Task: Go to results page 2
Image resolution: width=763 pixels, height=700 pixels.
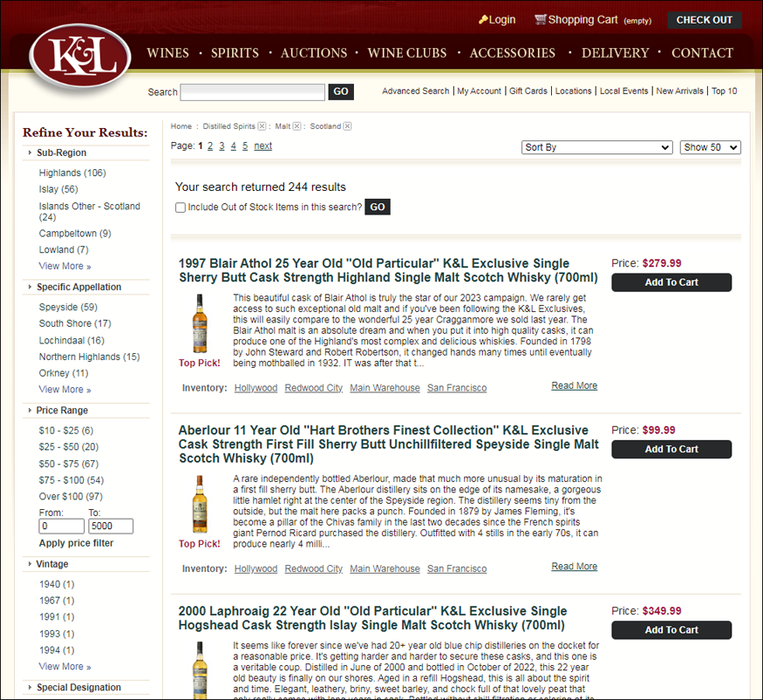Action: tap(210, 146)
